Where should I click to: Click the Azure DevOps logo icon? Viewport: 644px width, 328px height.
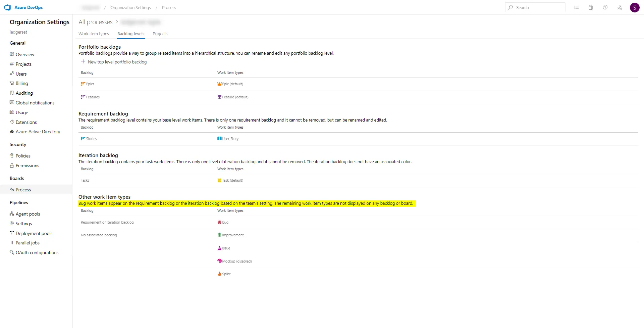tap(7, 7)
